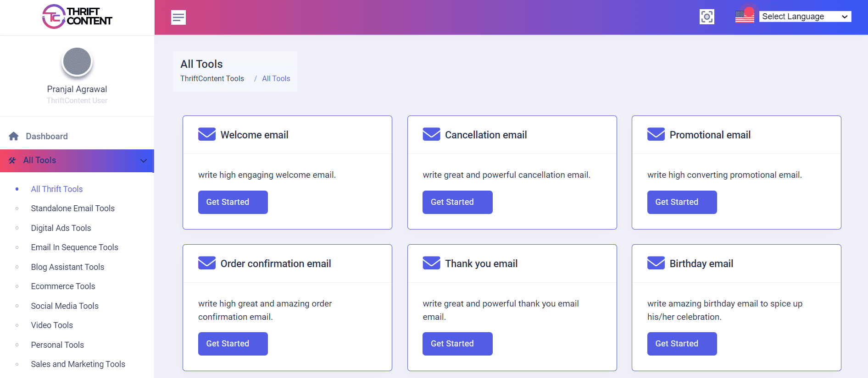Click the ThriftContent logo
The height and width of the screenshot is (378, 868).
(77, 17)
